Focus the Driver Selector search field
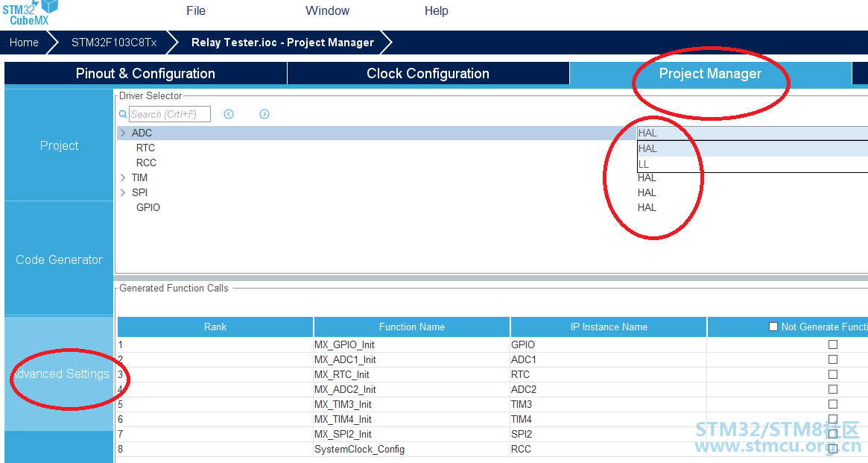 [169, 114]
